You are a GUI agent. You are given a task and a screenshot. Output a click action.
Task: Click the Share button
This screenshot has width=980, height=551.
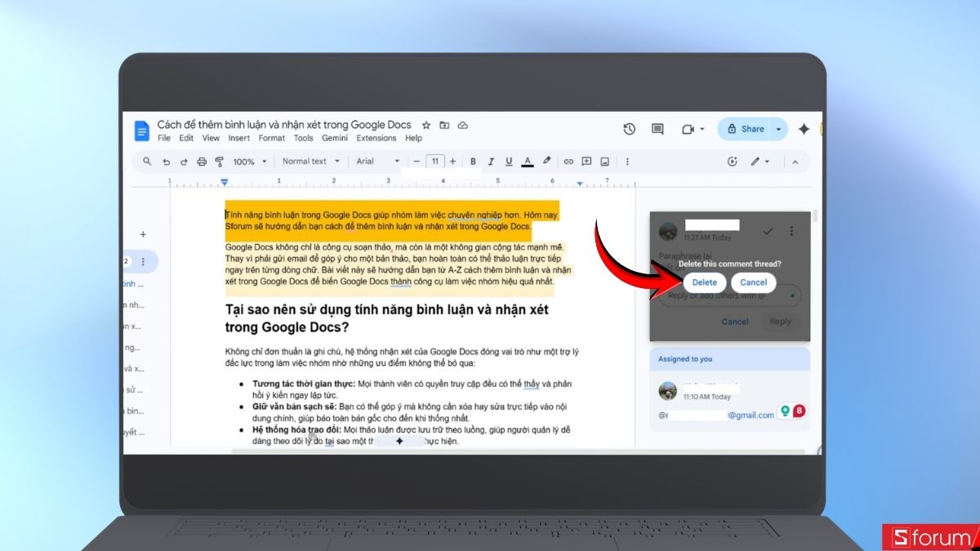[745, 129]
